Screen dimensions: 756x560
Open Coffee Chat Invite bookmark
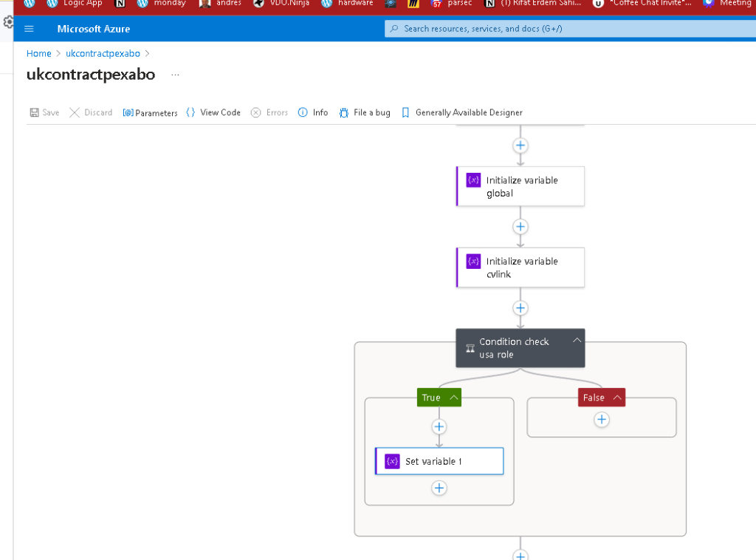(x=642, y=4)
